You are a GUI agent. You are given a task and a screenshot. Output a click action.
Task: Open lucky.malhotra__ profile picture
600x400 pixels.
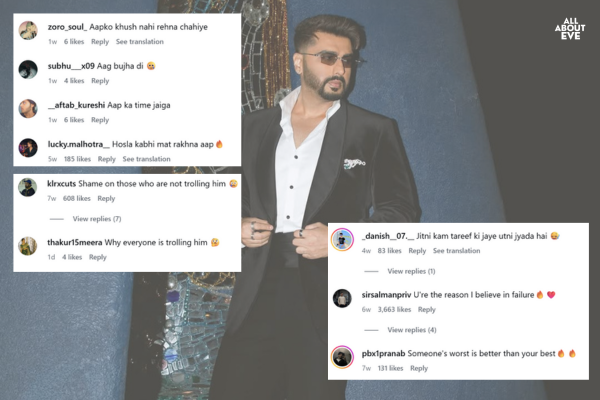[29, 148]
